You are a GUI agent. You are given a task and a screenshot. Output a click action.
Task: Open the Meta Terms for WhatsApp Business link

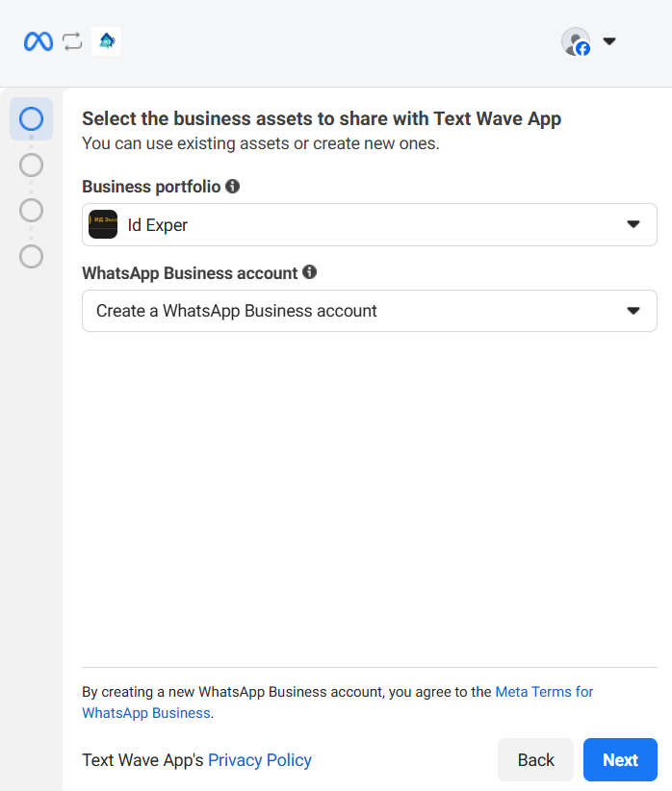coord(543,692)
